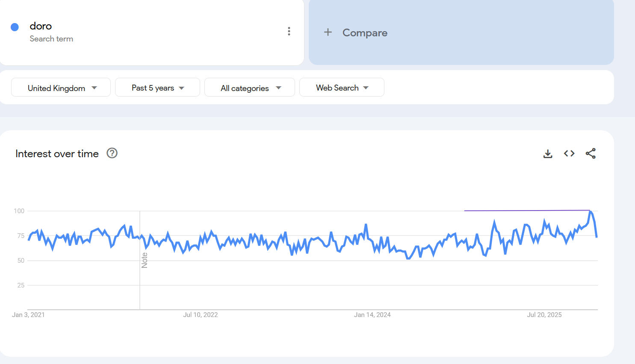The width and height of the screenshot is (635, 364).
Task: Click the Interest over time heading
Action: pos(57,154)
